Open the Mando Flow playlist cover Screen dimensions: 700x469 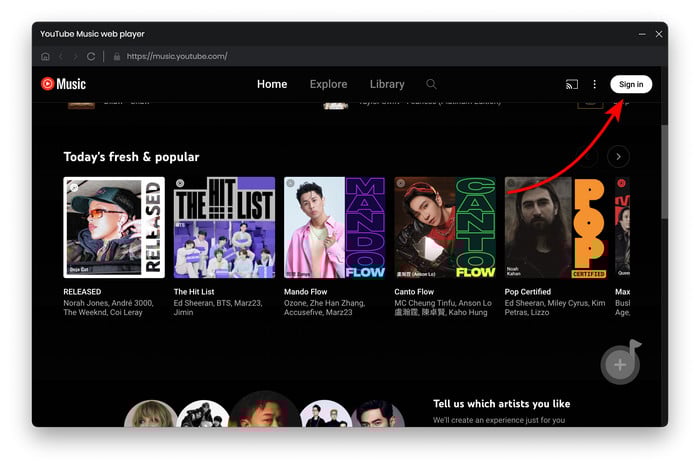pyautogui.click(x=334, y=228)
